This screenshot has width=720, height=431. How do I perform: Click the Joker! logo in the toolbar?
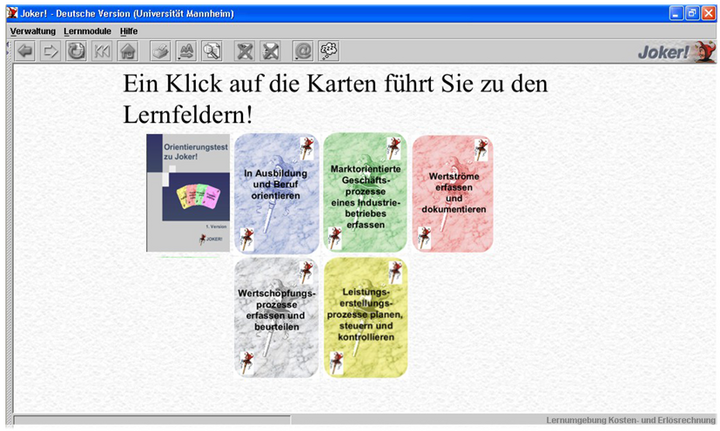point(677,51)
